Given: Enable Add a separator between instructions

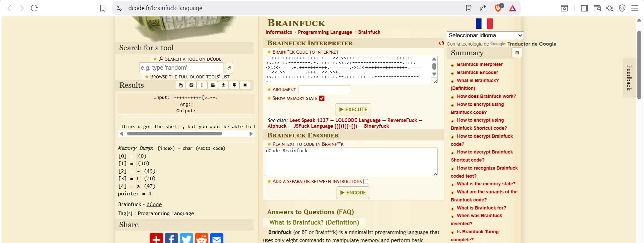Looking at the screenshot, I should point(366,181).
